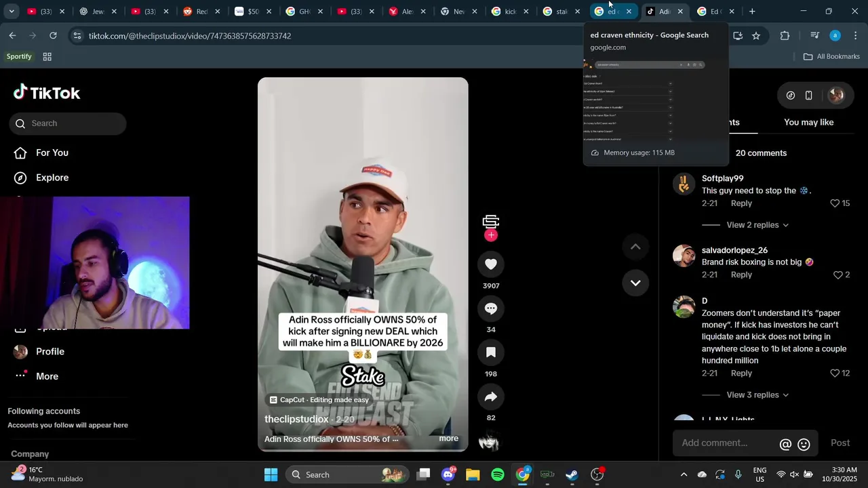
Task: Reply to salvadorlopez_26's comment
Action: point(741,274)
